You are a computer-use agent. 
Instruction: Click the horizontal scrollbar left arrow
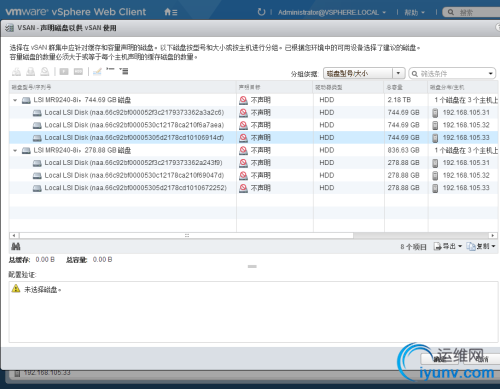click(14, 236)
